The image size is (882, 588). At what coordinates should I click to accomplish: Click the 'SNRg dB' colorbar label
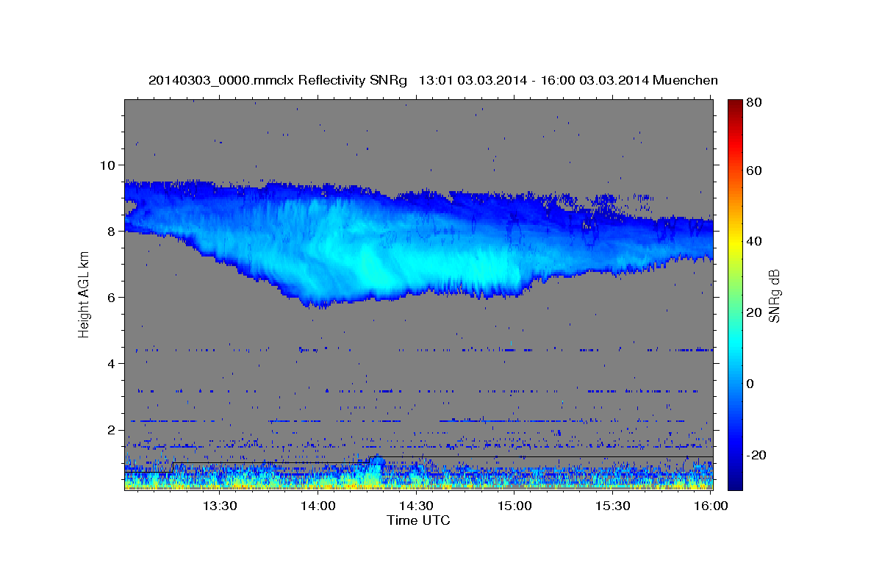pyautogui.click(x=773, y=295)
